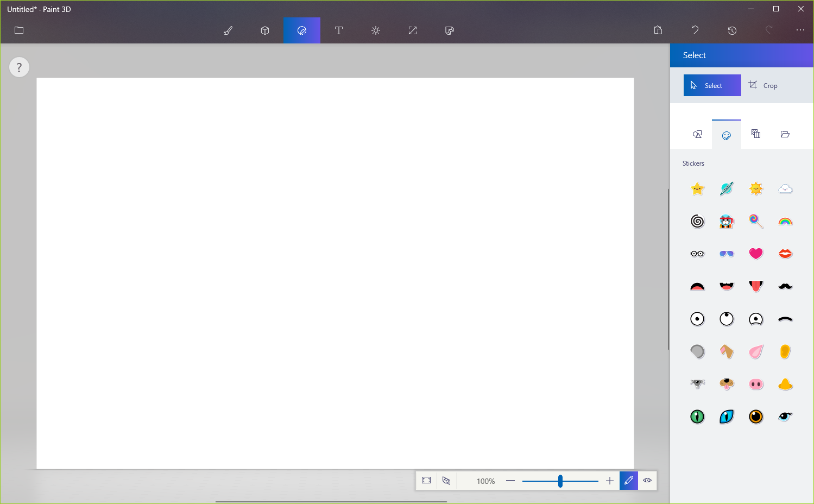Screen dimensions: 814x504
Task: Click the Crop button
Action: (763, 85)
